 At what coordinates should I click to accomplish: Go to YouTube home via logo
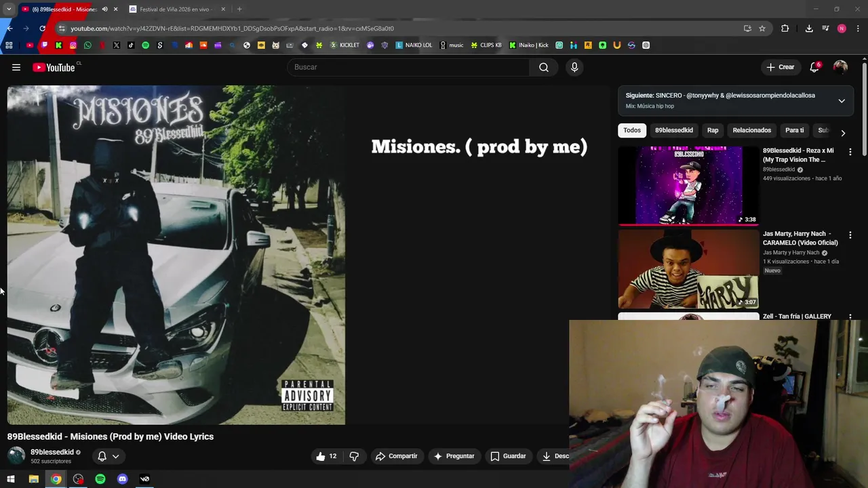pyautogui.click(x=54, y=67)
